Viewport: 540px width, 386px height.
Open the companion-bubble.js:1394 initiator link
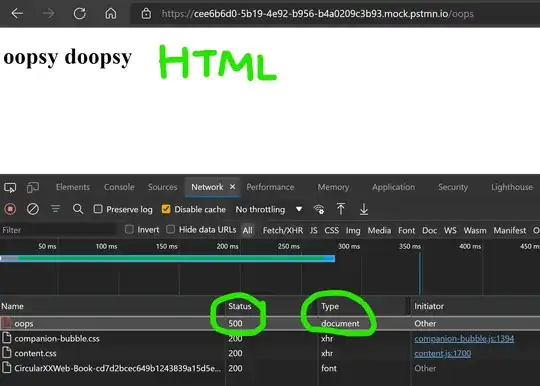464,338
